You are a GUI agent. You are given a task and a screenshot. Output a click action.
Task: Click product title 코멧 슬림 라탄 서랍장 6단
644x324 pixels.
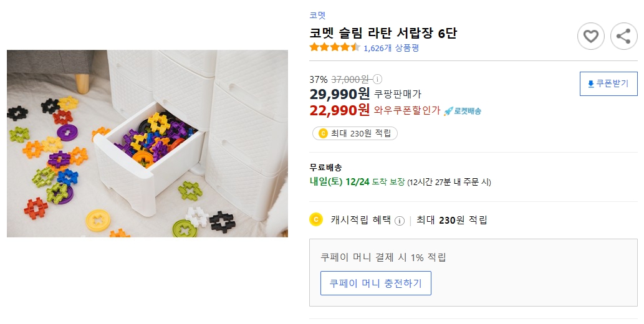(383, 33)
